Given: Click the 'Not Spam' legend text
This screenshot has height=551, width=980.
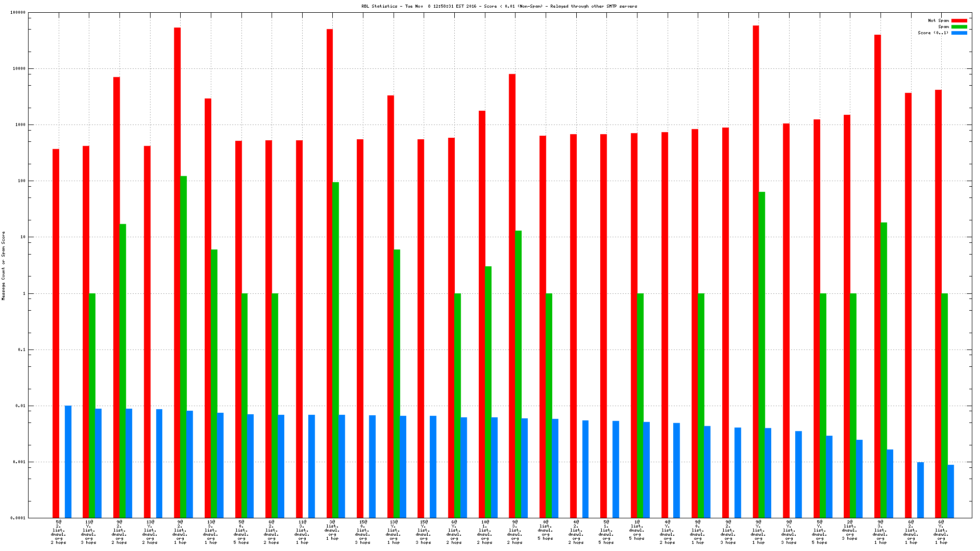Looking at the screenshot, I should [x=938, y=20].
